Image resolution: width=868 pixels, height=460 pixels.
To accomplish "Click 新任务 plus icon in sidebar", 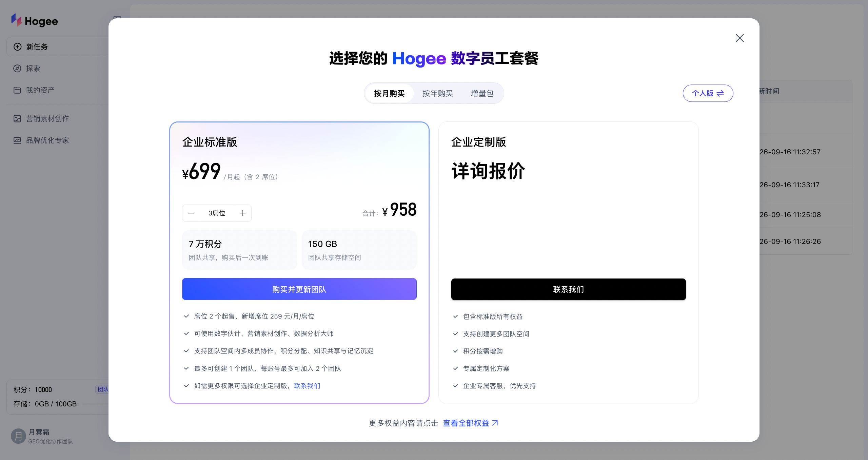I will pos(18,47).
